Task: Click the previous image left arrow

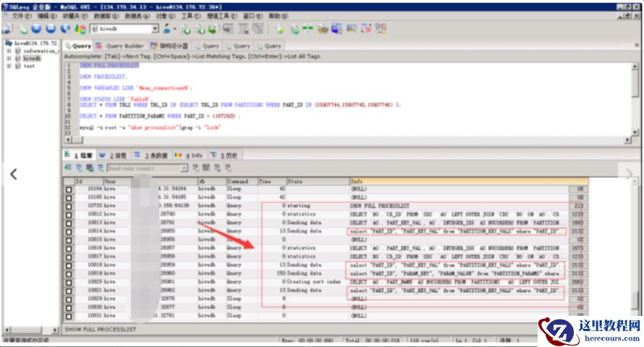Action: [13, 174]
